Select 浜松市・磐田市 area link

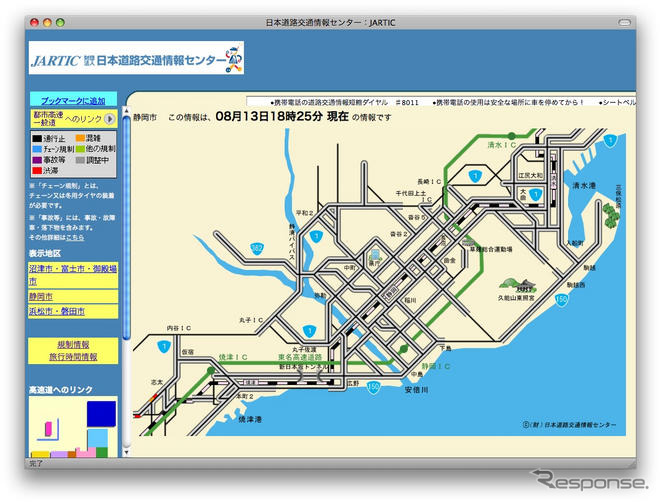tap(56, 311)
